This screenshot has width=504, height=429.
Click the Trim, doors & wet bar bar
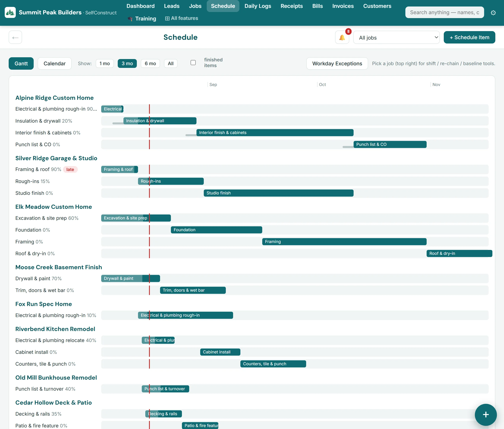[x=193, y=290]
